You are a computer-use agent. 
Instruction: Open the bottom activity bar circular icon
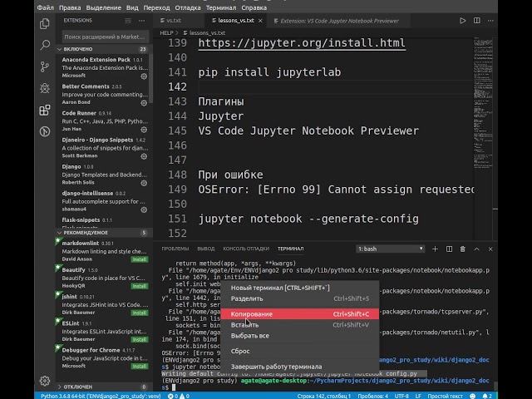pyautogui.click(x=45, y=131)
